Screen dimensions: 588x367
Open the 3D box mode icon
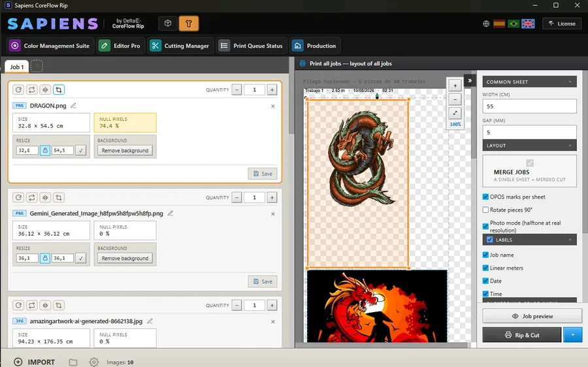[x=168, y=24]
